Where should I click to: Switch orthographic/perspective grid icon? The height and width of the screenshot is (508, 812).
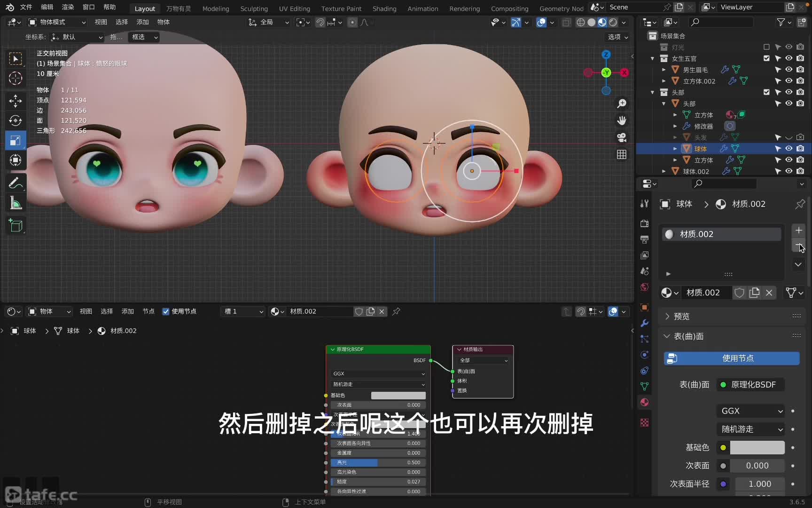pyautogui.click(x=622, y=154)
